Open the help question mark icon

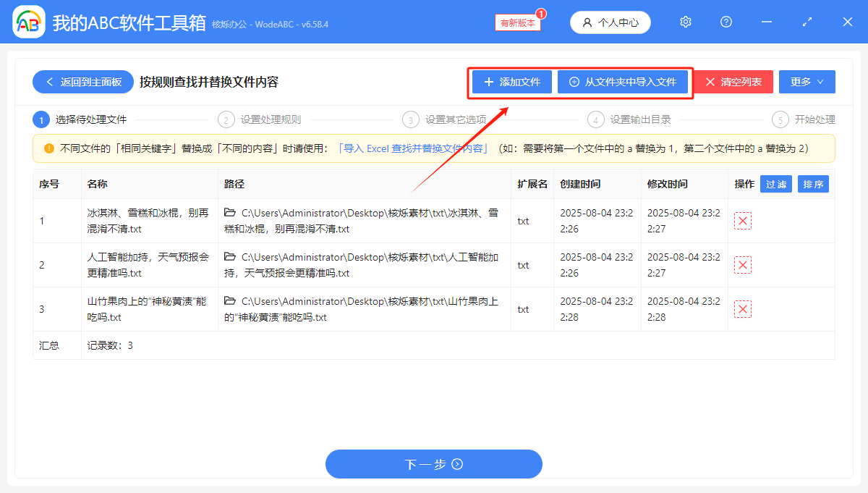[x=726, y=22]
